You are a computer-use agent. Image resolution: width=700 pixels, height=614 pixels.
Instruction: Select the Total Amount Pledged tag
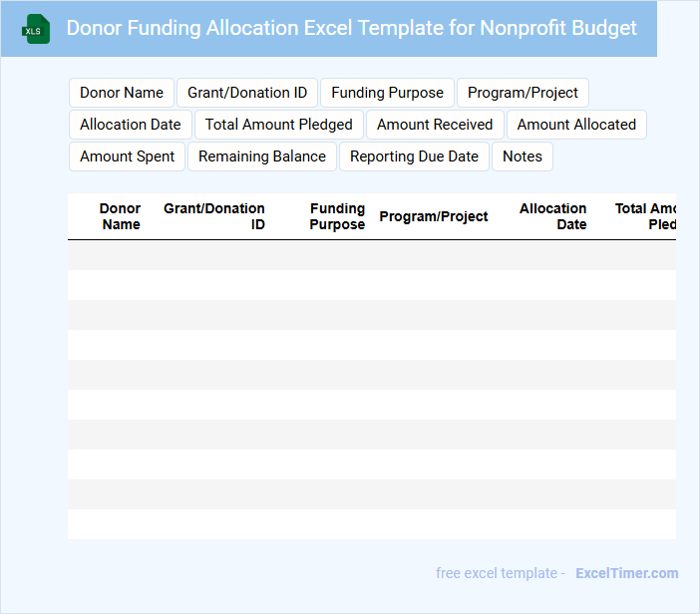(279, 125)
